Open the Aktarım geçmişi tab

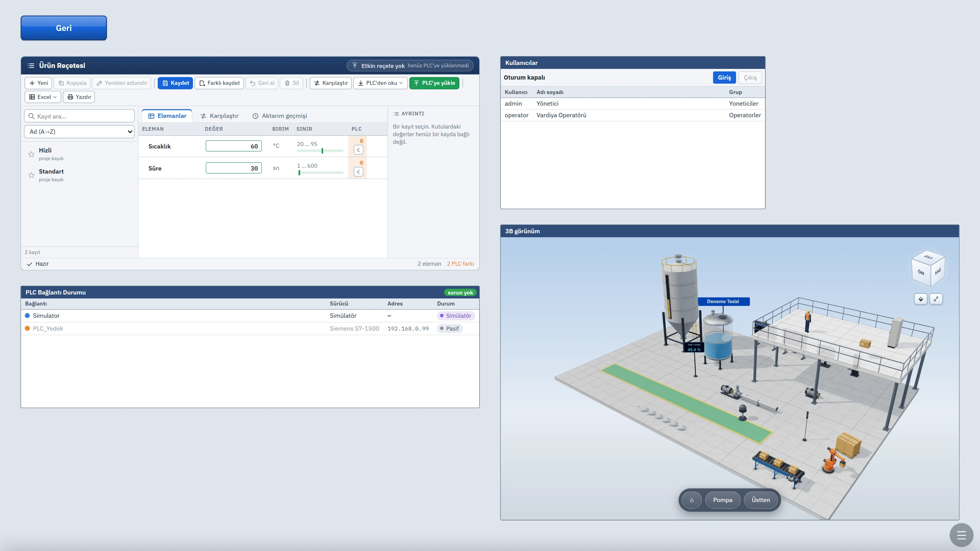pos(280,116)
